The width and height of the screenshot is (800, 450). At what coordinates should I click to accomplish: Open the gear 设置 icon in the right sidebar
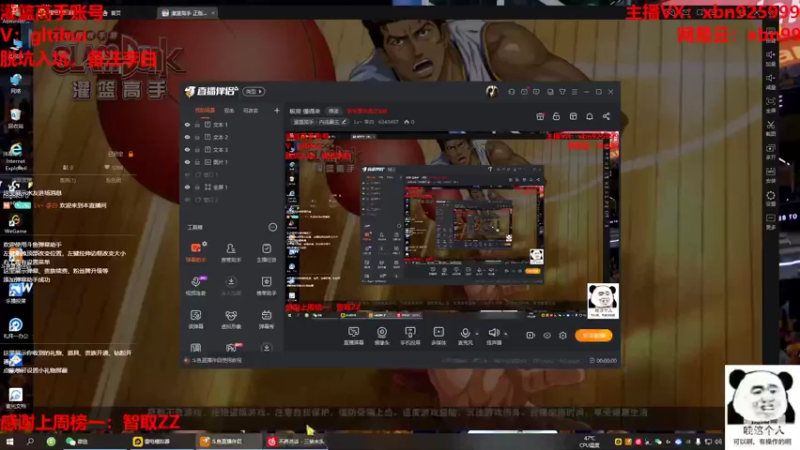770,198
